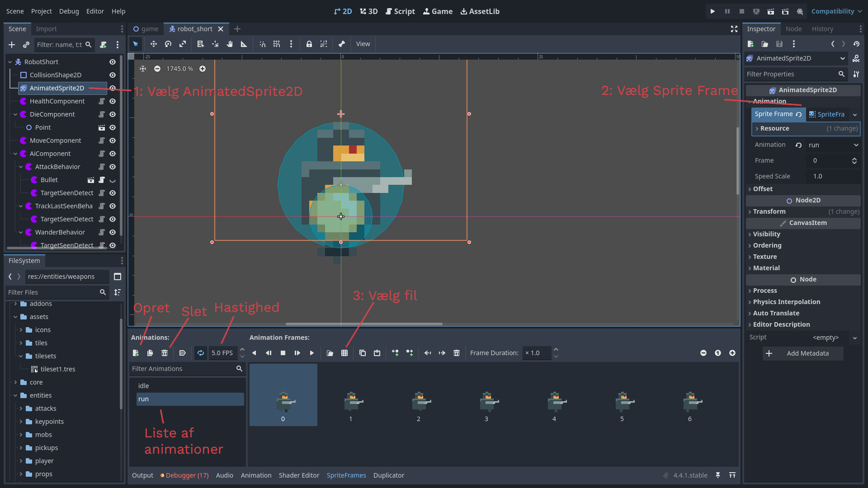This screenshot has width=868, height=488.
Task: Open the Debug menu
Action: tap(69, 11)
